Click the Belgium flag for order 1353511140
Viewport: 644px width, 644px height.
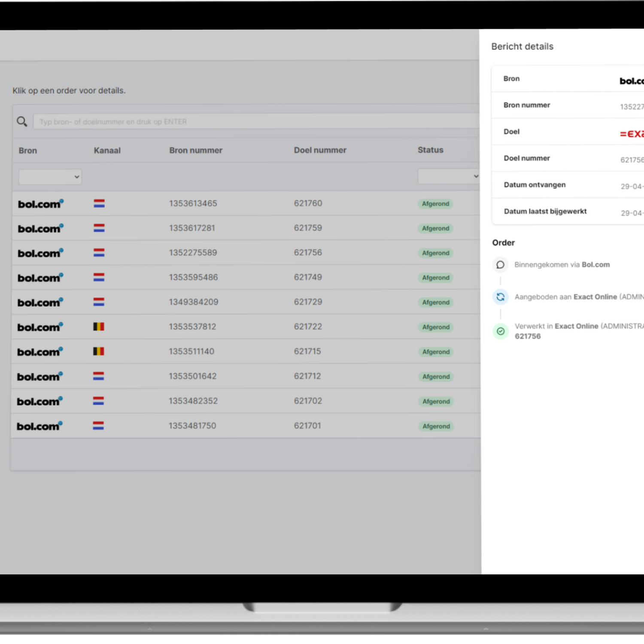(99, 351)
